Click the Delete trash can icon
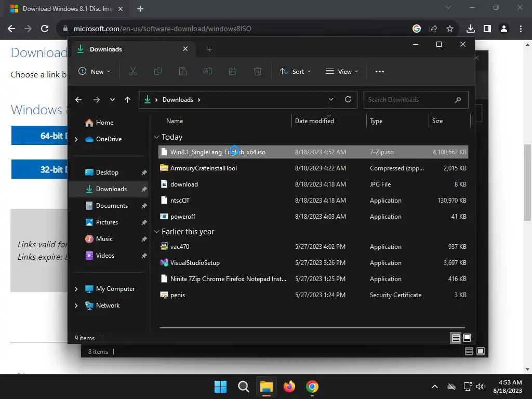This screenshot has height=399, width=532. pyautogui.click(x=258, y=71)
